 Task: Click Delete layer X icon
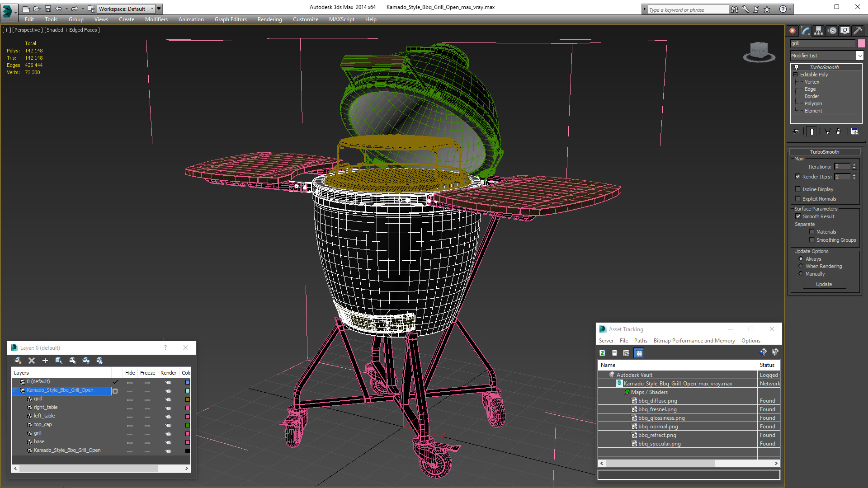(32, 361)
